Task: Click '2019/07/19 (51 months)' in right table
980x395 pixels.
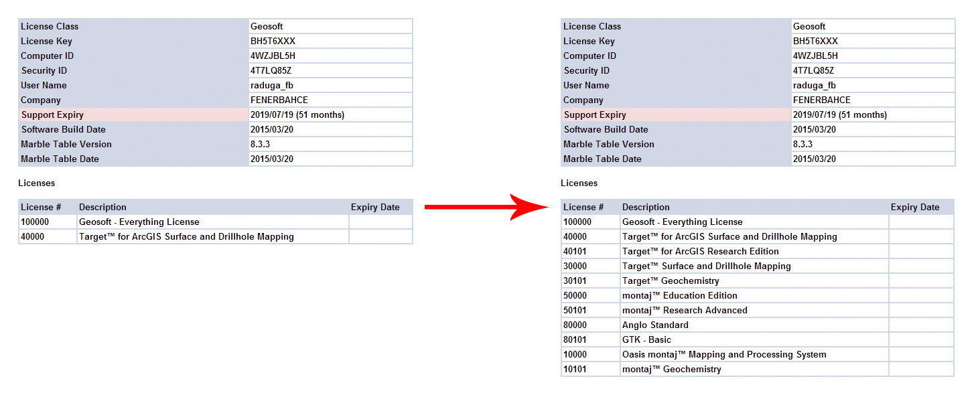Action: [840, 115]
